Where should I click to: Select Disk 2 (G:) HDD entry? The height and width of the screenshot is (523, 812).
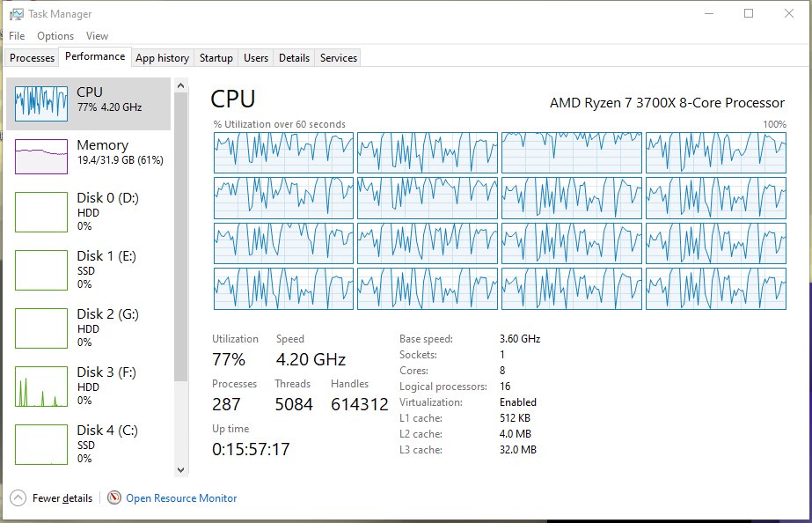(x=89, y=328)
